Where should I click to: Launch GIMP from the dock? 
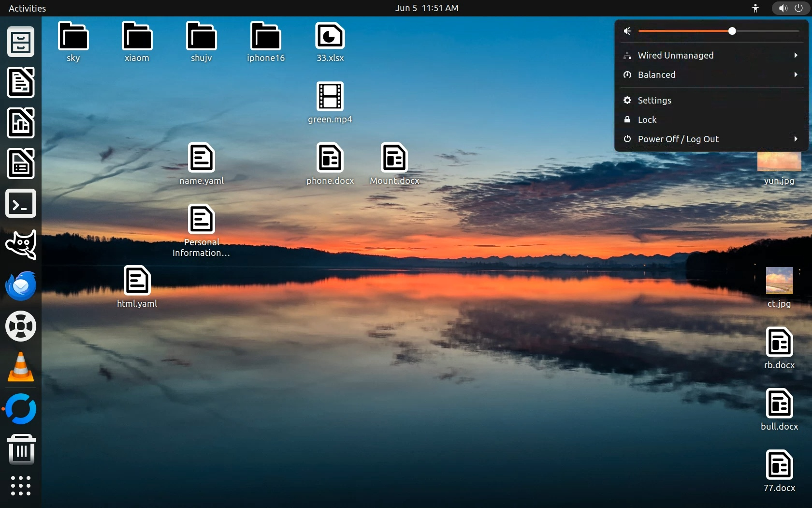coord(21,245)
